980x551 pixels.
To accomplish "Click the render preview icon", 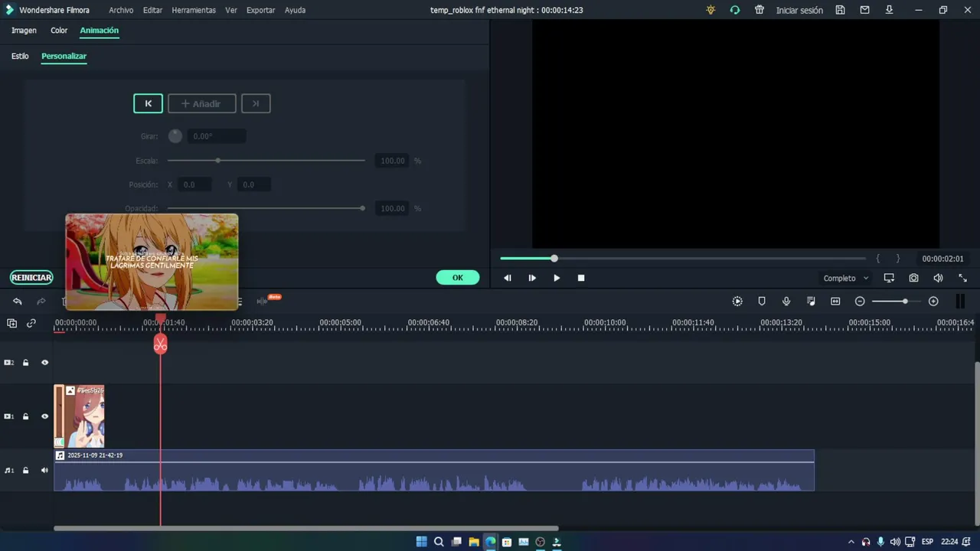I will point(737,302).
